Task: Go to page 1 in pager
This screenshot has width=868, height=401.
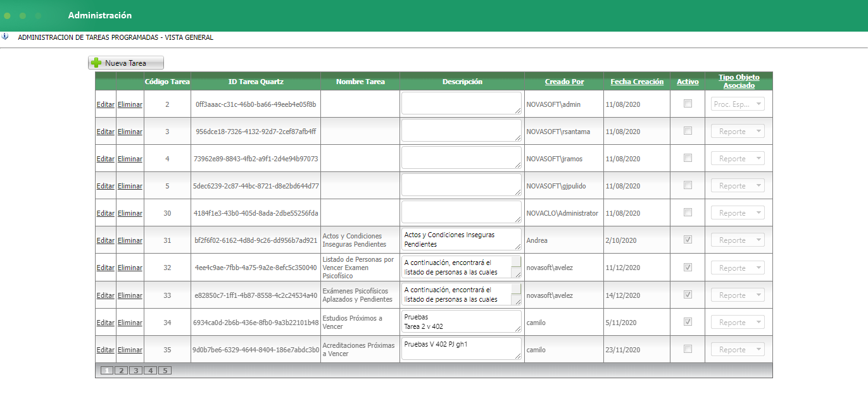Action: [107, 371]
